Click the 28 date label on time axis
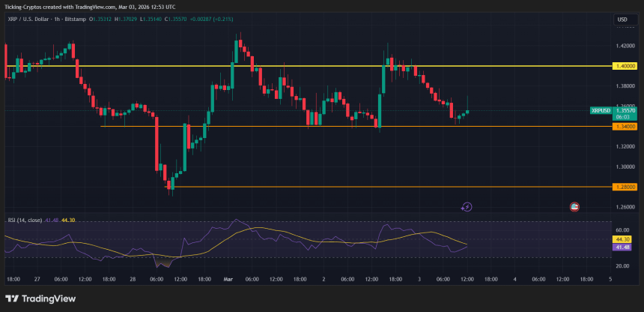644x312 pixels. pos(133,279)
